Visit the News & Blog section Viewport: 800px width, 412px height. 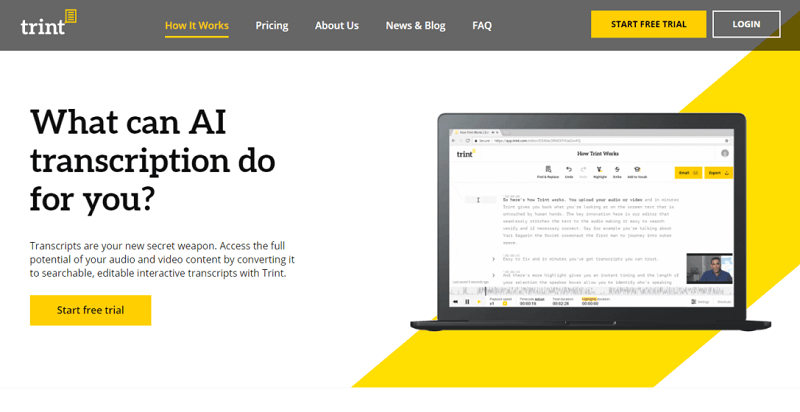pyautogui.click(x=415, y=26)
